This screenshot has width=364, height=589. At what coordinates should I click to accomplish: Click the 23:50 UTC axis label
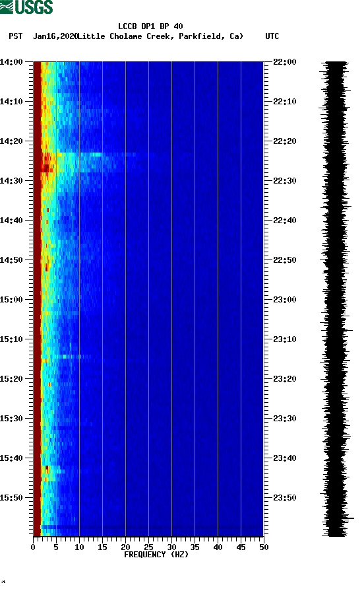click(x=285, y=498)
